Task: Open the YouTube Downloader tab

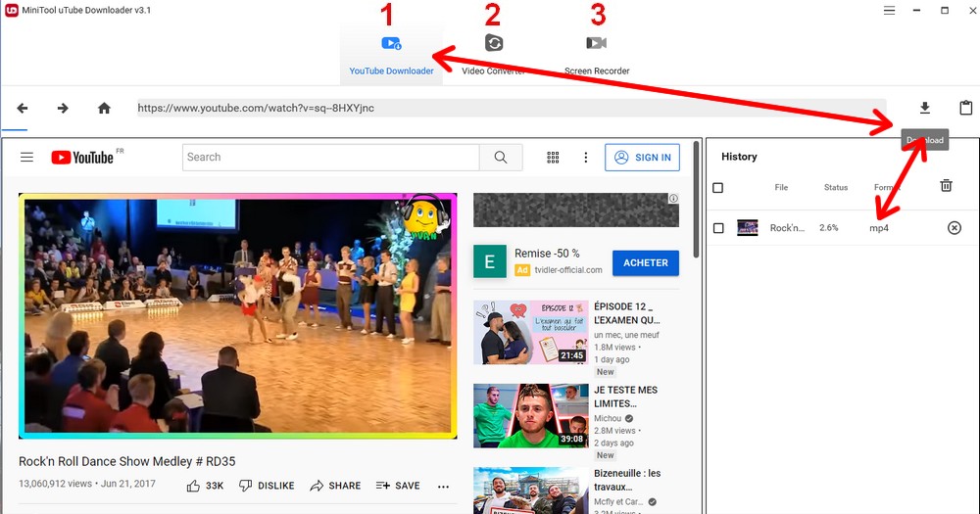Action: coord(391,56)
